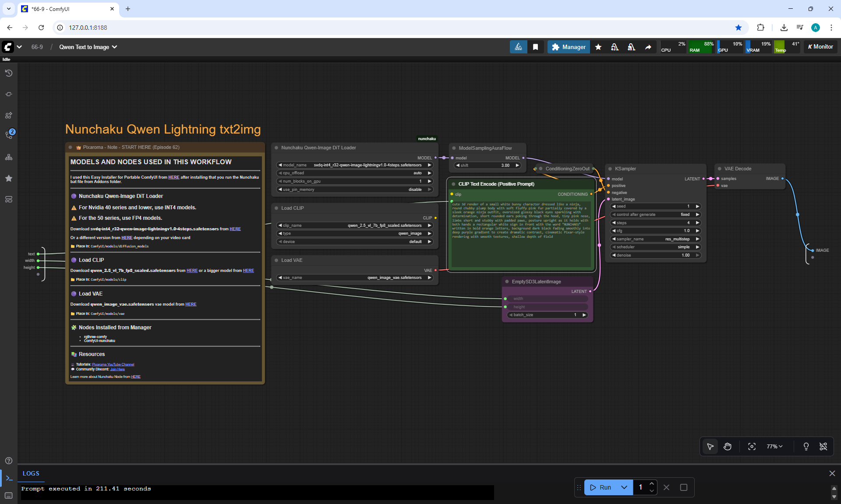Open the 77% zoom level dropdown
This screenshot has width=841, height=504.
[x=774, y=446]
